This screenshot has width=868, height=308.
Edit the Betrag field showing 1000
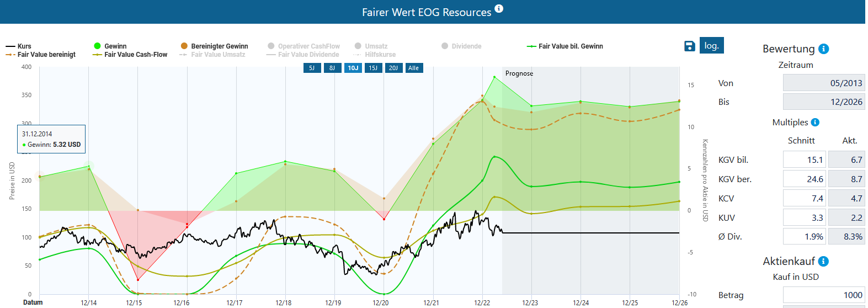824,295
